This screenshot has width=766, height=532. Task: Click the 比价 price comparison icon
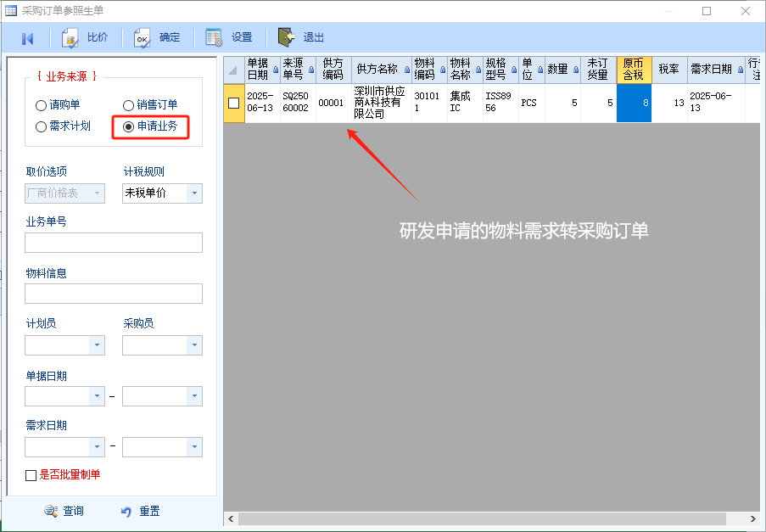[70, 38]
